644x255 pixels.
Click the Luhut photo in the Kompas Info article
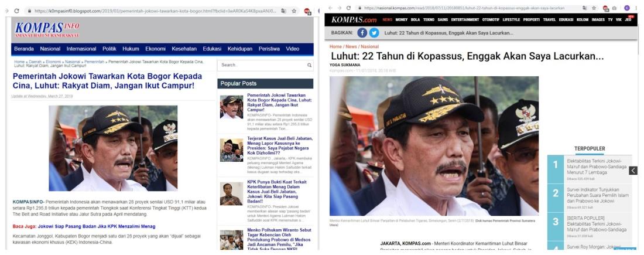point(113,148)
